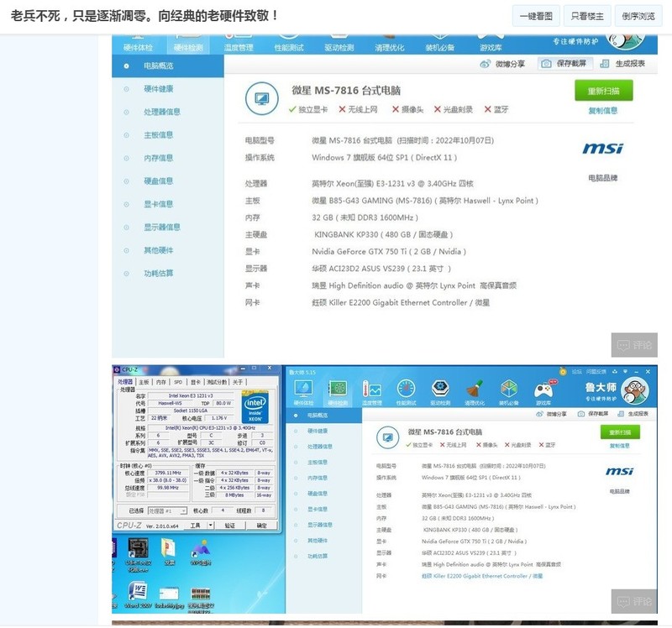Click 核心速度 field showing 3799.11 MHz in CPU-Z
Viewport: 672px width, 628px height.
click(x=168, y=473)
